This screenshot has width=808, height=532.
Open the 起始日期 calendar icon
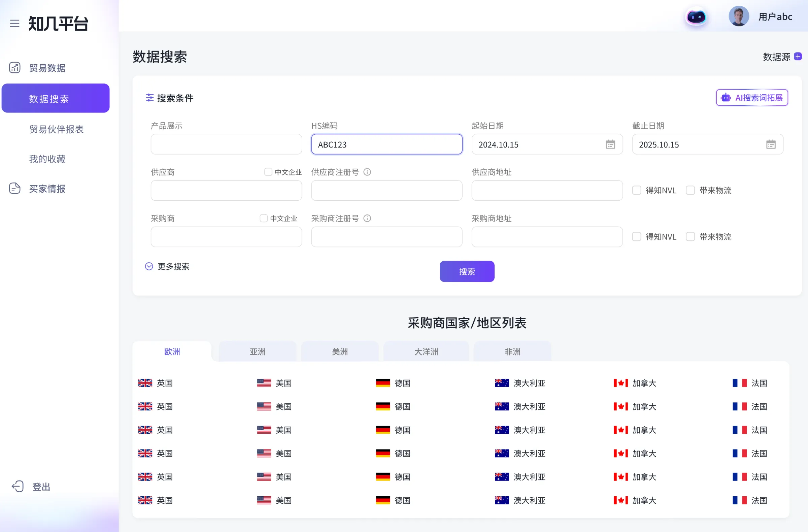[610, 145]
